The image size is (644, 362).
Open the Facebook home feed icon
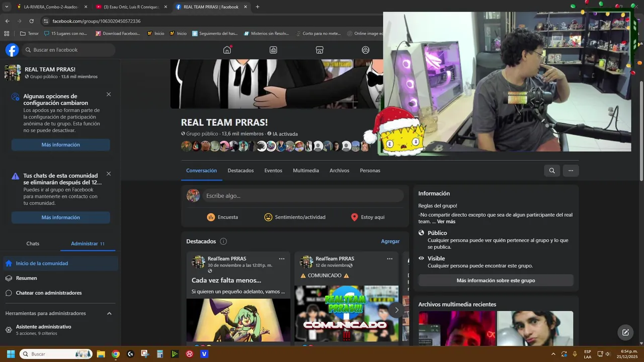click(227, 50)
